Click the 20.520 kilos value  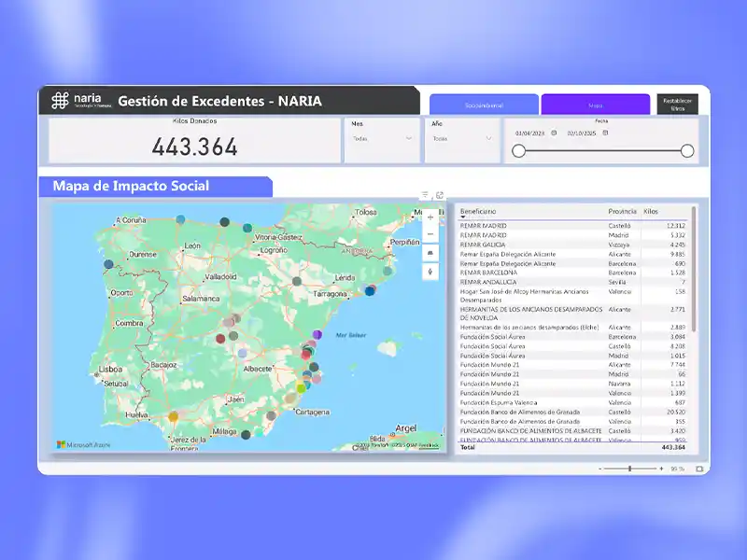click(676, 412)
